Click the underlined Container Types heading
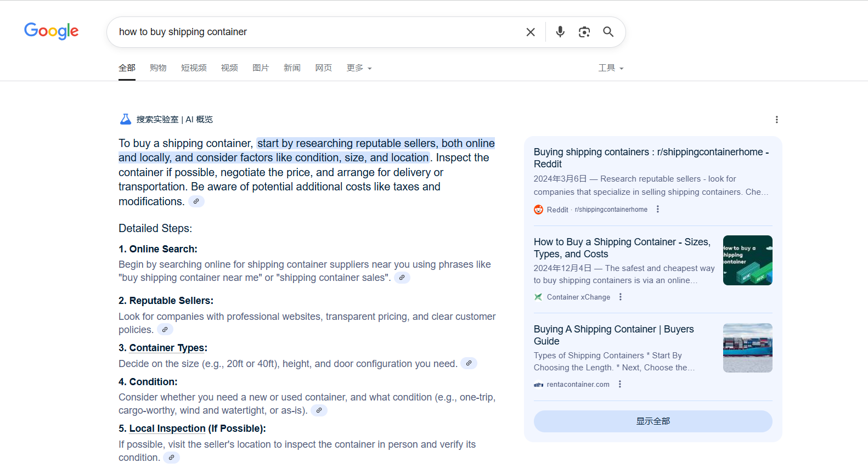This screenshot has height=468, width=868. [x=168, y=348]
